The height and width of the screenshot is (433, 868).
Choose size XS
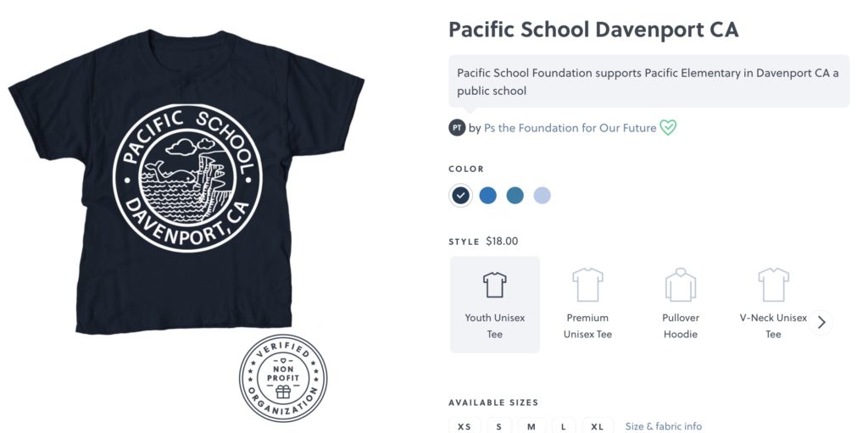pyautogui.click(x=465, y=425)
